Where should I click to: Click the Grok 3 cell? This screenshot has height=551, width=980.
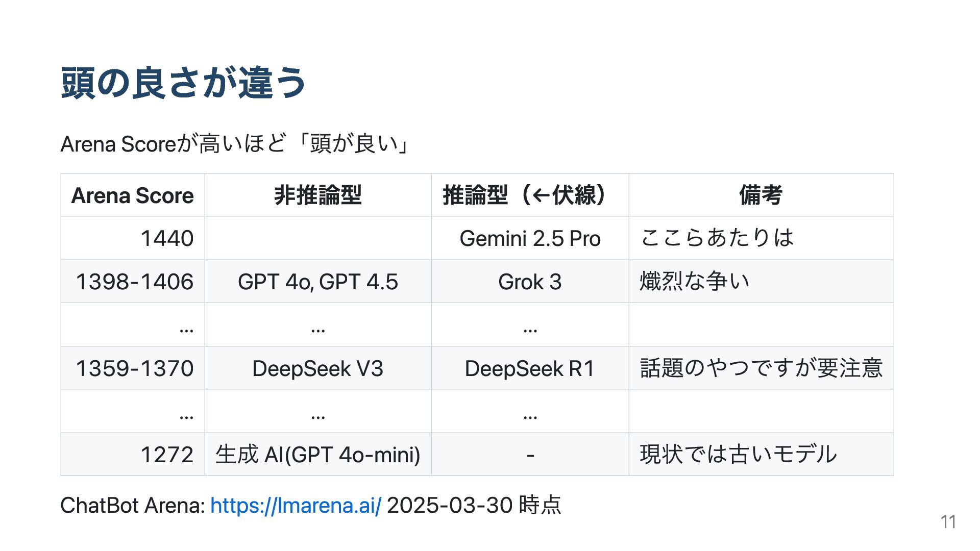tap(530, 282)
